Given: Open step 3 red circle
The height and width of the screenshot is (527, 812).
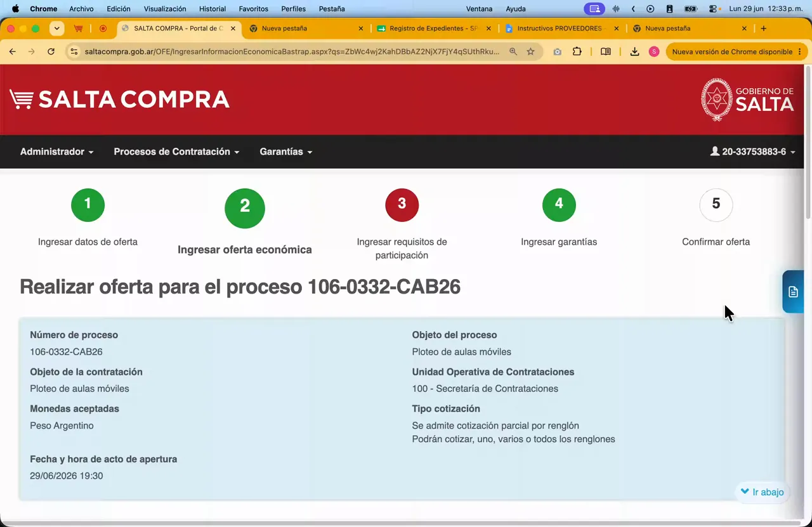Looking at the screenshot, I should (402, 205).
